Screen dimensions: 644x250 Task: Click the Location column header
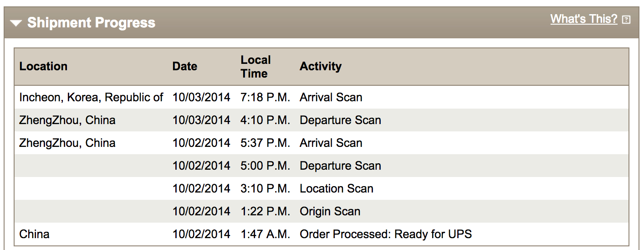click(43, 66)
